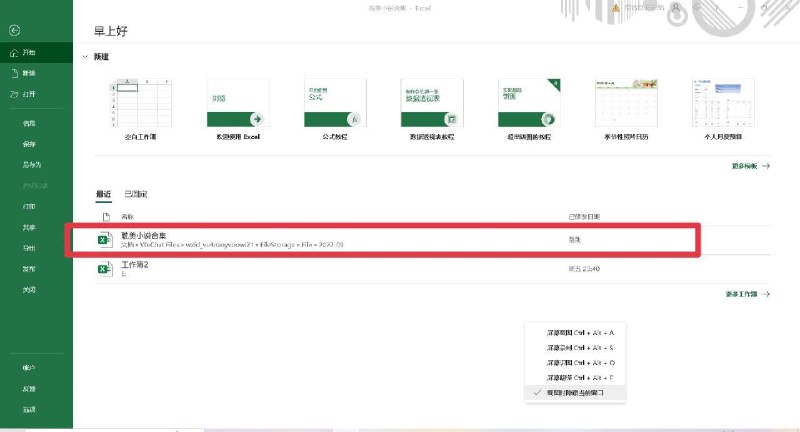Open 选项 at the sidebar bottom
Image resolution: width=800 pixels, height=432 pixels.
[29, 410]
